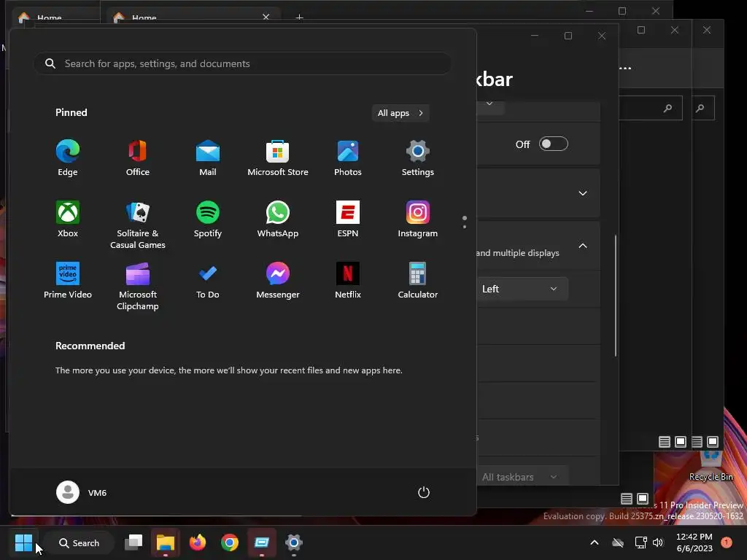
Task: Open Solitaire & Casual Games
Action: click(x=138, y=225)
